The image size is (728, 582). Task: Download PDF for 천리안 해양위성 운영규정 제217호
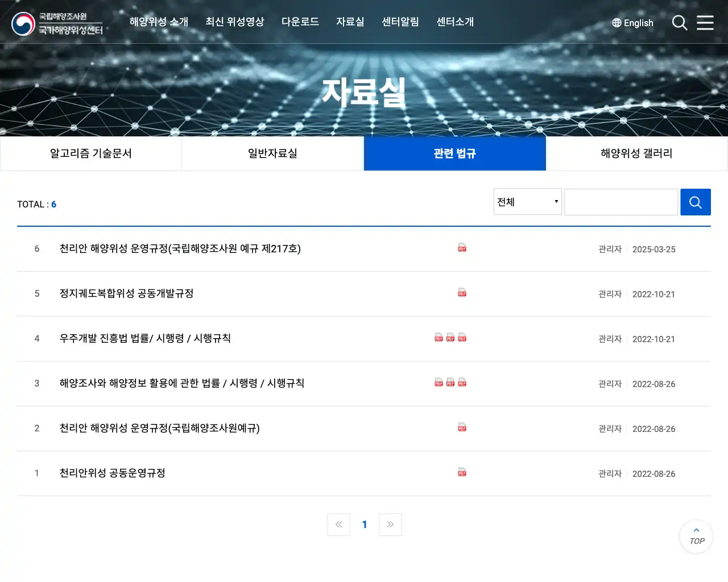click(462, 248)
